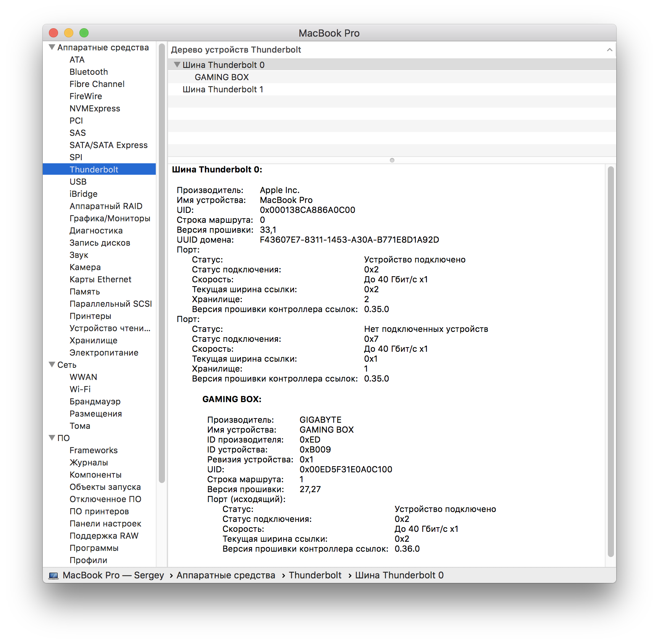
Task: Open NVMExpress section
Action: 95,108
